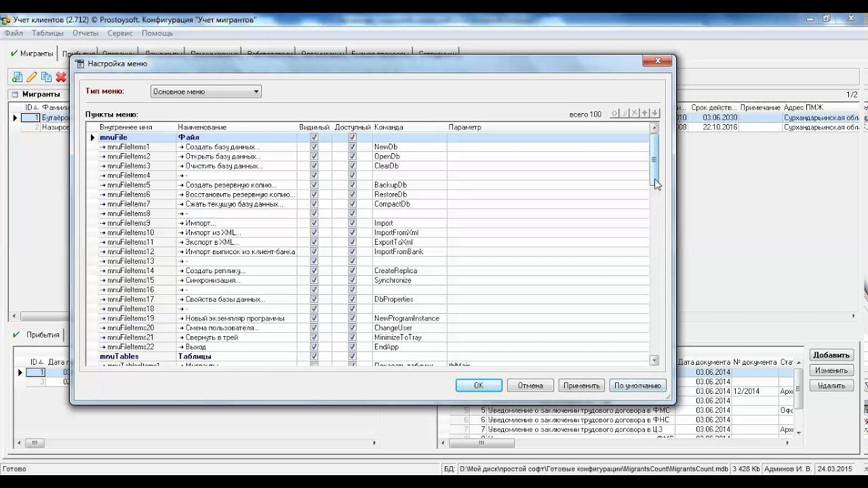The width and height of the screenshot is (868, 488).
Task: Move menu item down with arrow icon
Action: 655,113
